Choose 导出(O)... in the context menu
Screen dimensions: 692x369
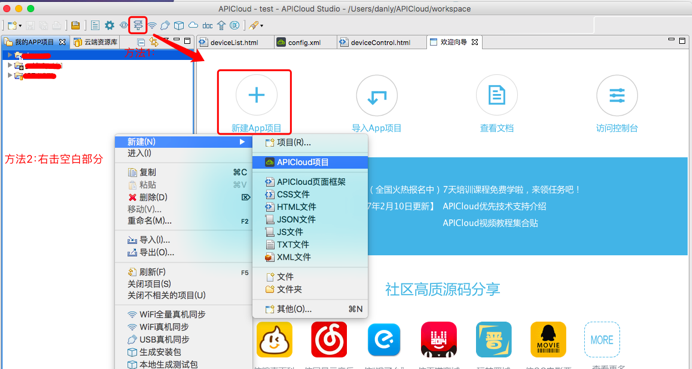(184, 252)
